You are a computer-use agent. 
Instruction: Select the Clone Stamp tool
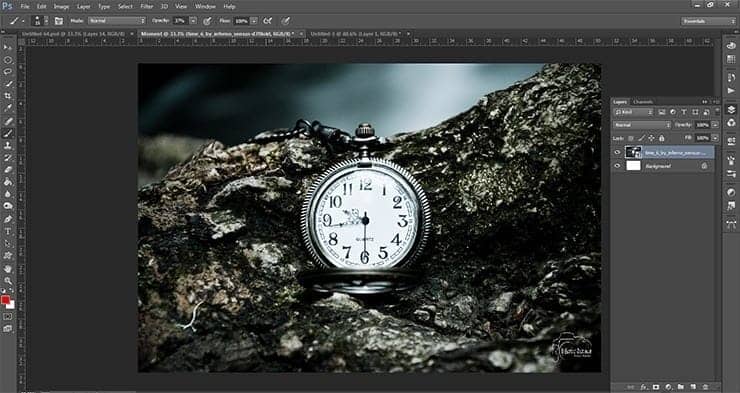coord(8,145)
